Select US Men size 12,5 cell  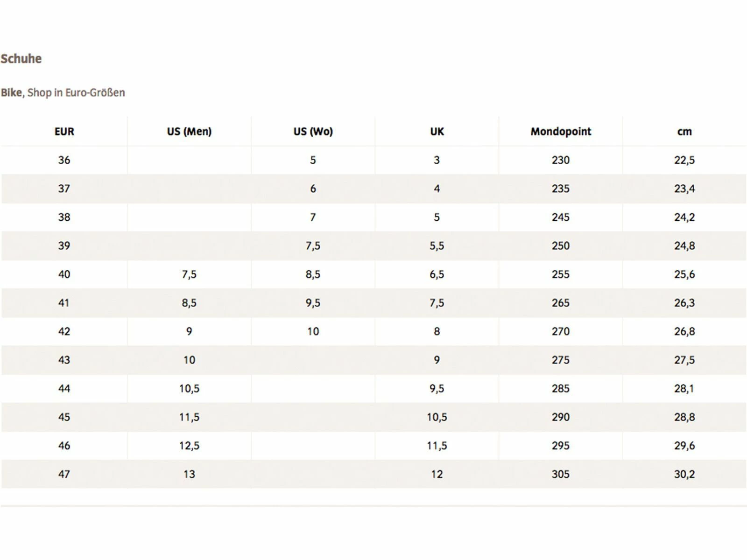click(189, 446)
